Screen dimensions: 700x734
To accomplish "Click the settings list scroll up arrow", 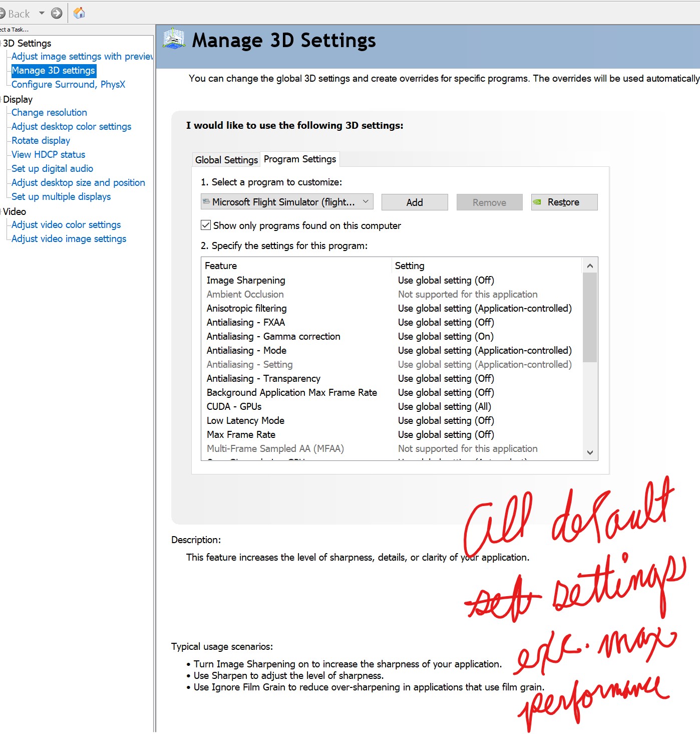I will pyautogui.click(x=590, y=266).
